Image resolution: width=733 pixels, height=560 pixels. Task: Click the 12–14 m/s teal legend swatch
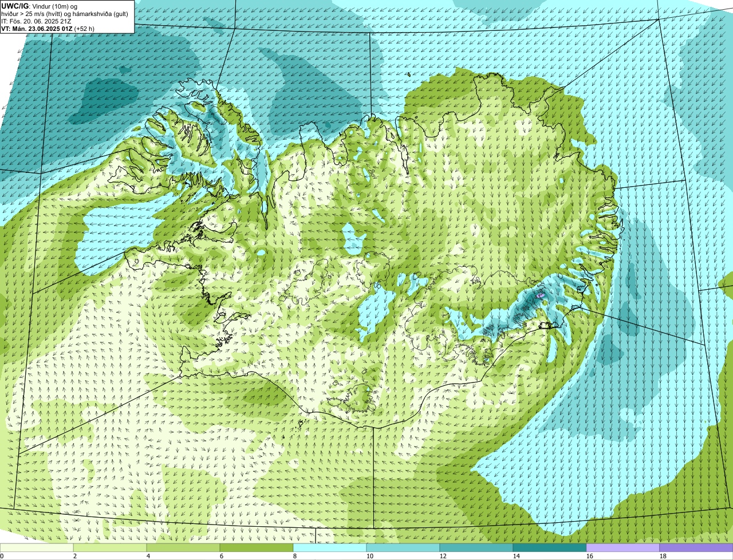(x=476, y=547)
